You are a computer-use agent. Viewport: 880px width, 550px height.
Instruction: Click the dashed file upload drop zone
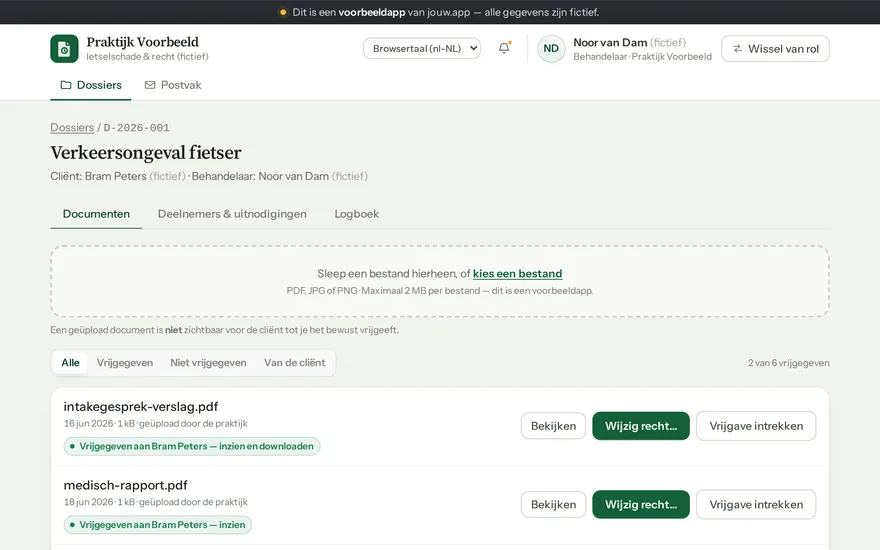pyautogui.click(x=439, y=281)
